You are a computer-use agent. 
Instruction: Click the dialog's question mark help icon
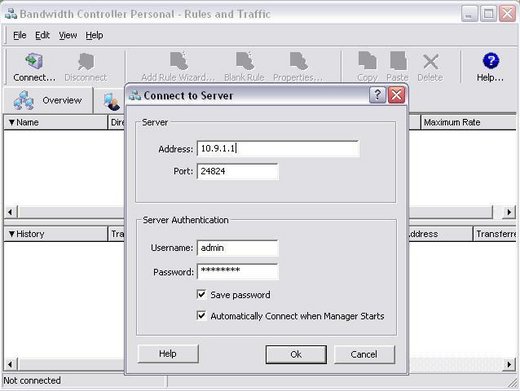point(377,95)
